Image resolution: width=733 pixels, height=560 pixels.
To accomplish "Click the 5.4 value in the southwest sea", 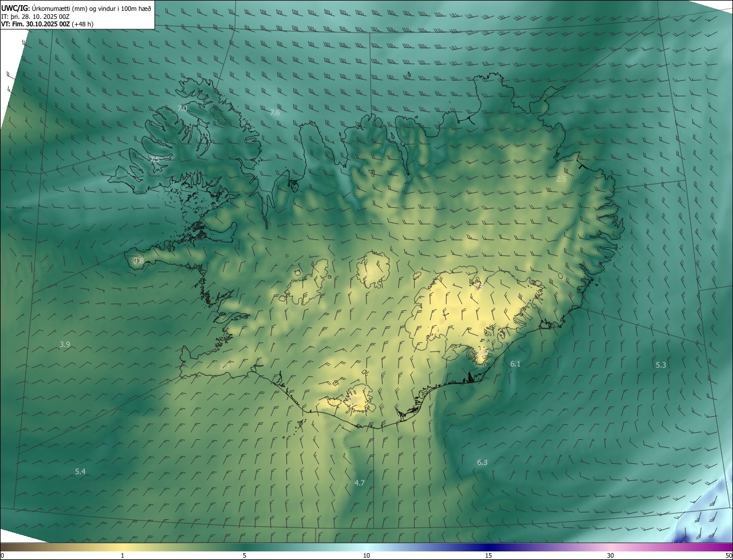I will [80, 471].
